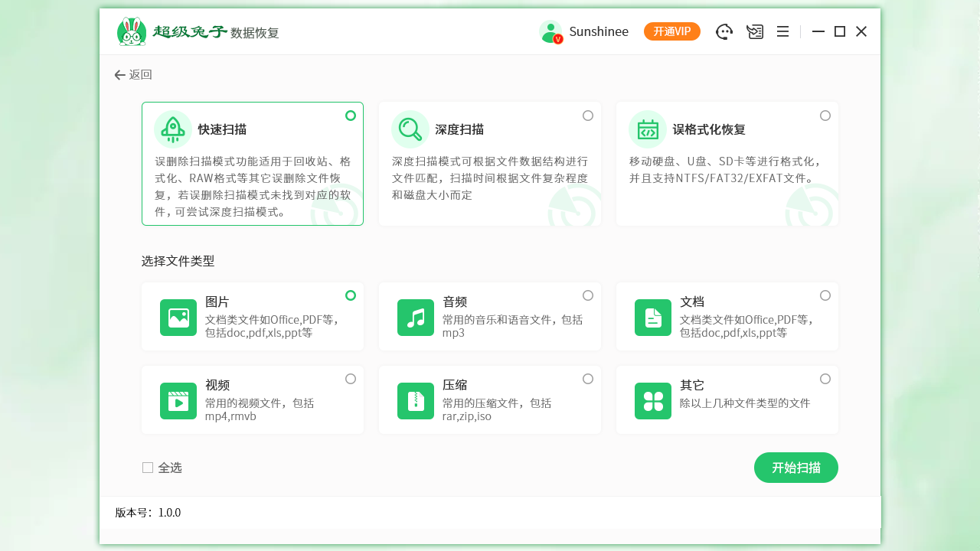Click the 超级兔子 rabbit logo

tap(132, 31)
